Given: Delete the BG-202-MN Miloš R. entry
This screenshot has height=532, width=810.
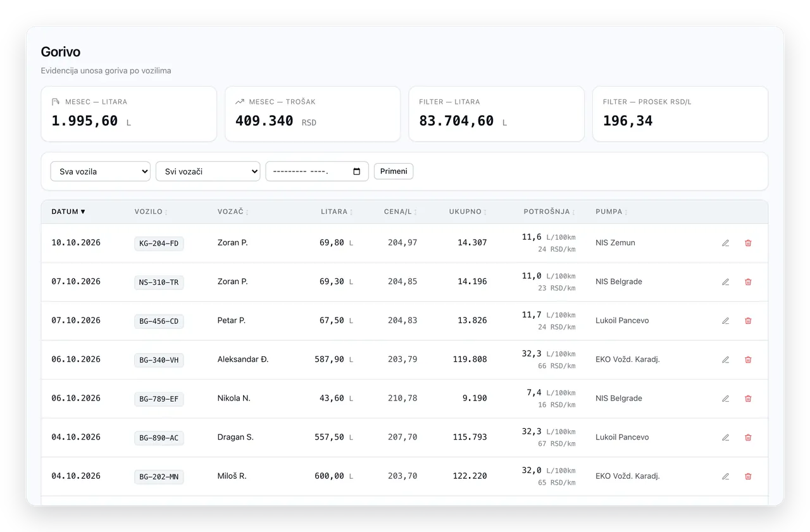Looking at the screenshot, I should [748, 476].
